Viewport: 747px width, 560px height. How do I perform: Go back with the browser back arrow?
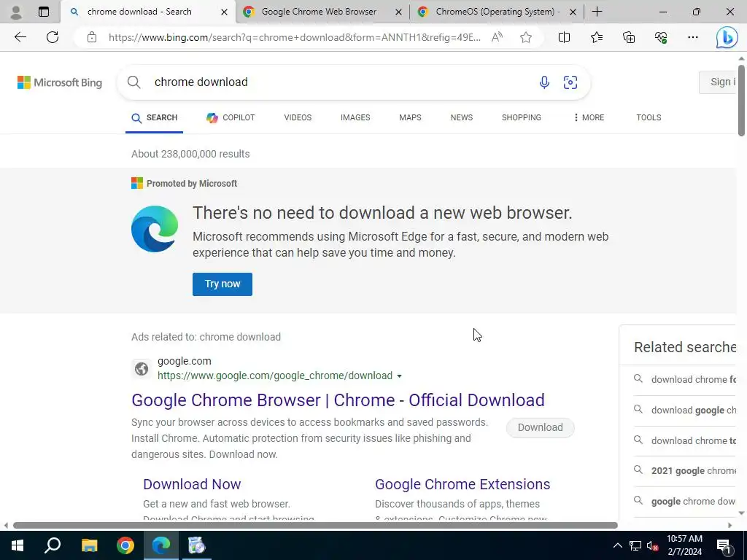20,37
